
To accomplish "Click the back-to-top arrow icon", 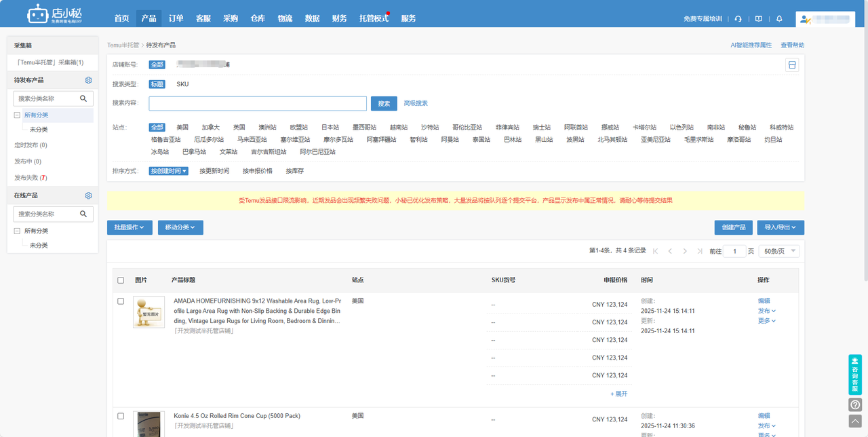I will coord(855,421).
